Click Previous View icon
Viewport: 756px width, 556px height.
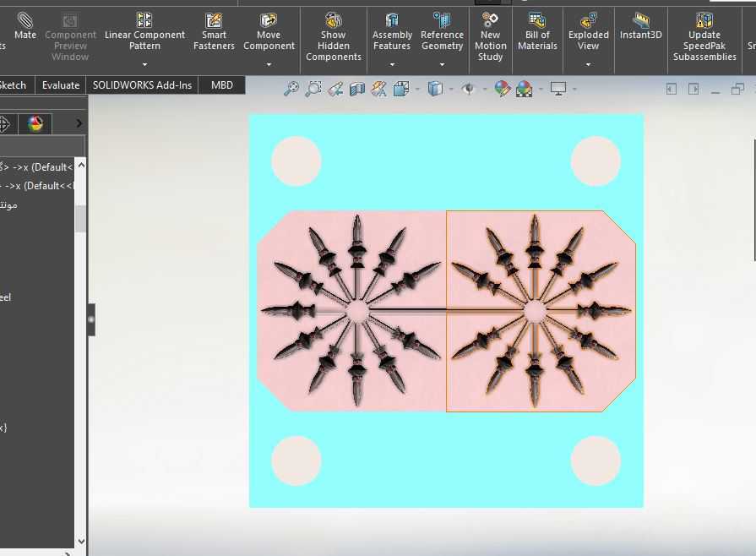click(x=335, y=89)
